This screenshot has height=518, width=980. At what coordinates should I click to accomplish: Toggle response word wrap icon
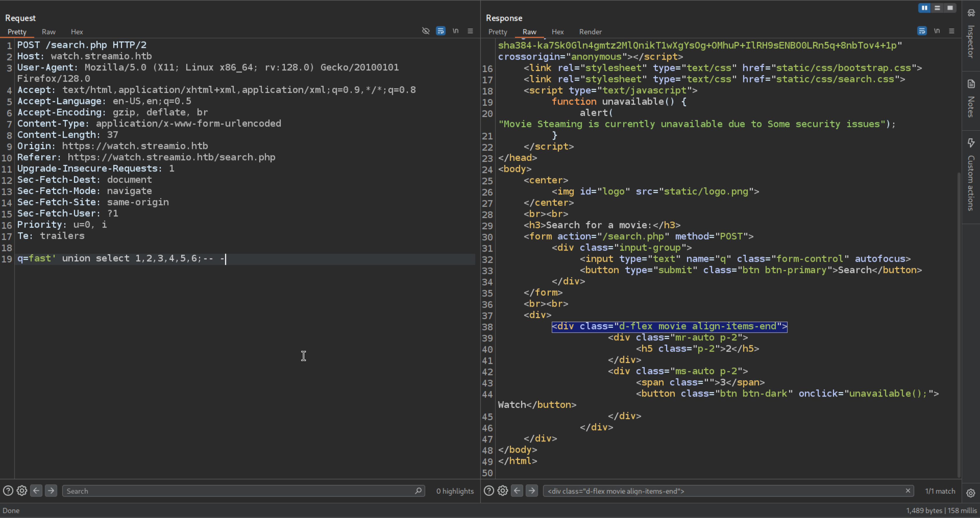click(x=922, y=31)
